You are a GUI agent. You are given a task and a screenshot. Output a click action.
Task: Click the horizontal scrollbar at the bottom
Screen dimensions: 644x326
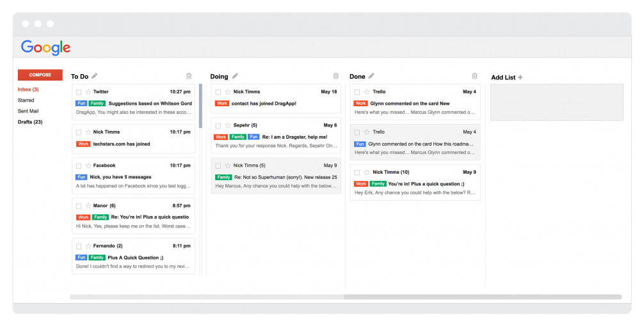[346, 297]
